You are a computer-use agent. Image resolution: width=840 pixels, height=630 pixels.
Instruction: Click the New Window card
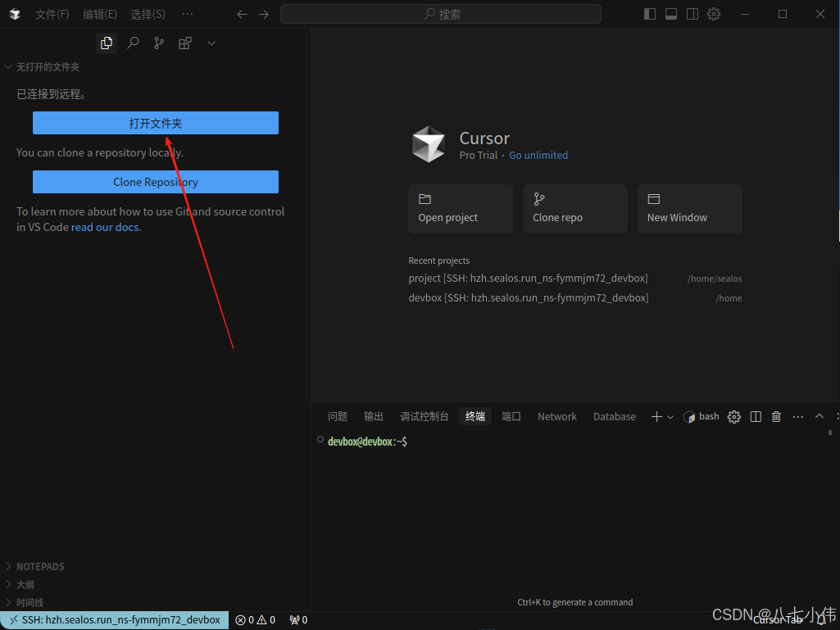689,209
